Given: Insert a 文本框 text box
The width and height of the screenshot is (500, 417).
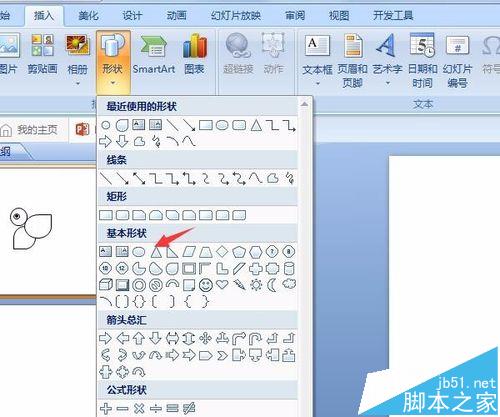Looking at the screenshot, I should 317,60.
